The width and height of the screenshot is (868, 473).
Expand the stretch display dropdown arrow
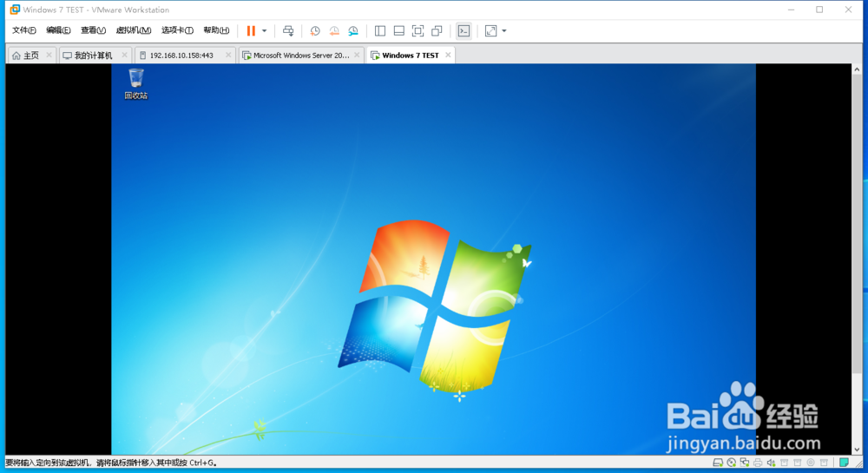(x=503, y=31)
